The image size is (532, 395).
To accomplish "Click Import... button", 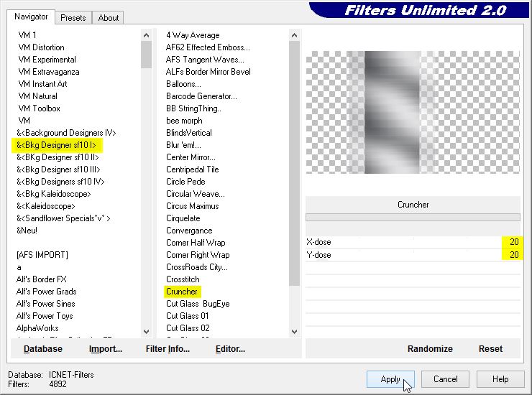I will coord(106,349).
